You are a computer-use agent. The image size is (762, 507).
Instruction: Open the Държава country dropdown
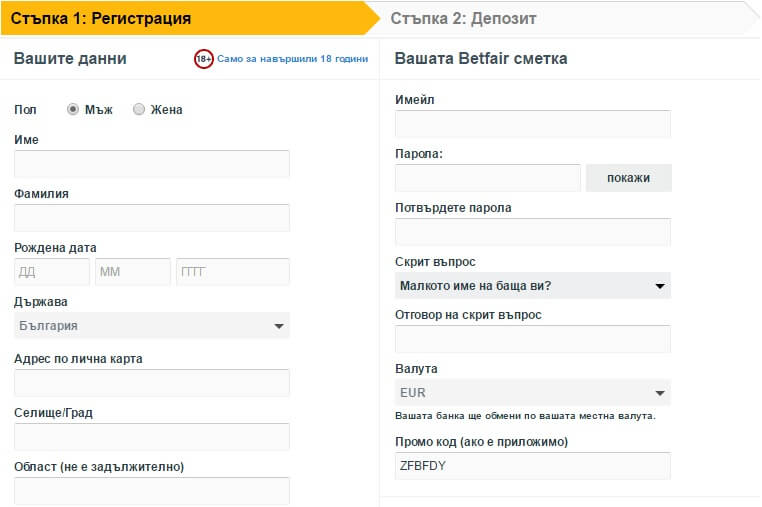click(152, 326)
